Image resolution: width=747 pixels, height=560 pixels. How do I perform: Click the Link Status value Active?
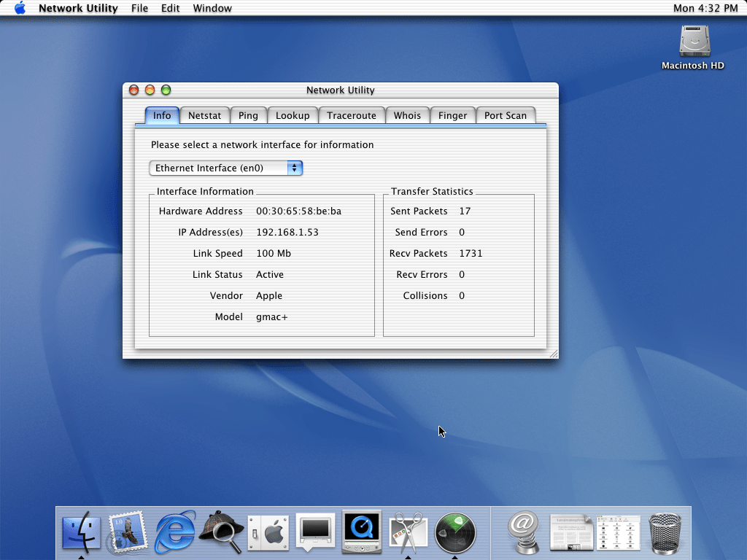[x=270, y=275]
